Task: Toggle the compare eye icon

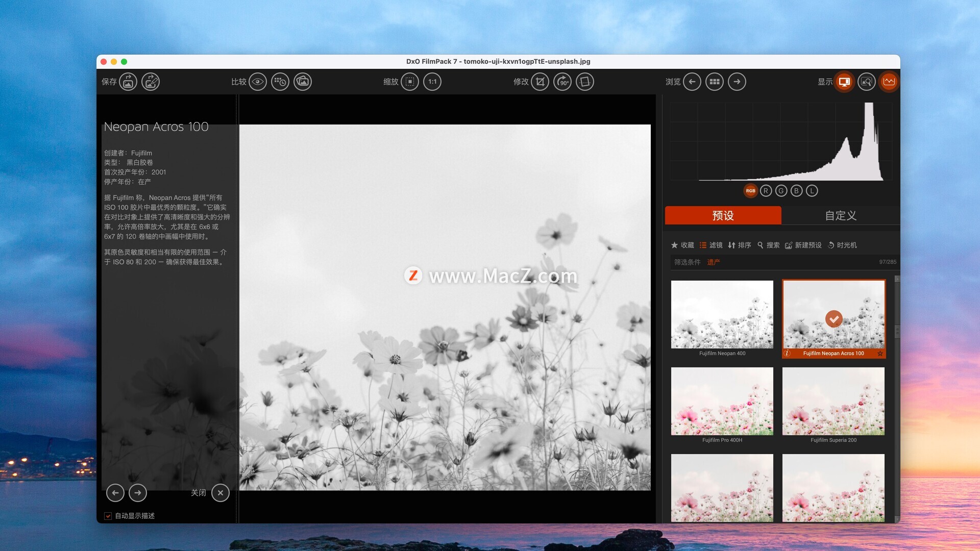Action: click(258, 82)
